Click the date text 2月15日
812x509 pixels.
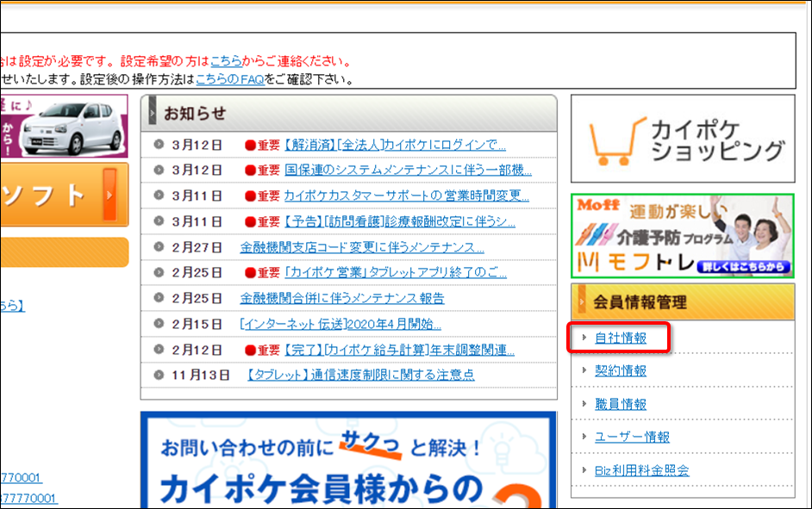[197, 324]
